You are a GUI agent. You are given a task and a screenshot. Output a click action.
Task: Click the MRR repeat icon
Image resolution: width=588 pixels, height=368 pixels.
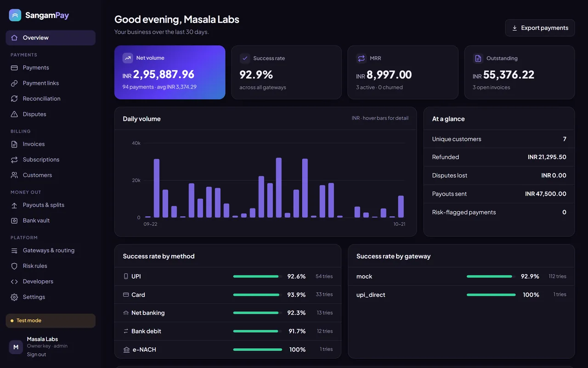click(x=362, y=58)
